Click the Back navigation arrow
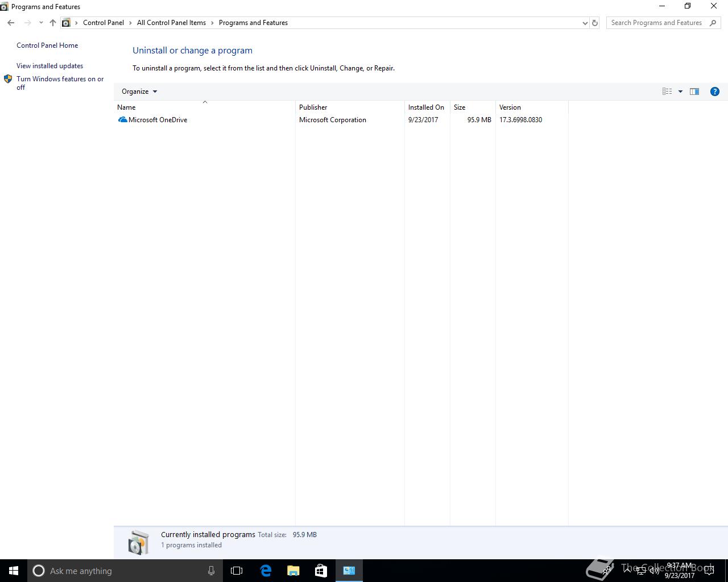 tap(11, 23)
